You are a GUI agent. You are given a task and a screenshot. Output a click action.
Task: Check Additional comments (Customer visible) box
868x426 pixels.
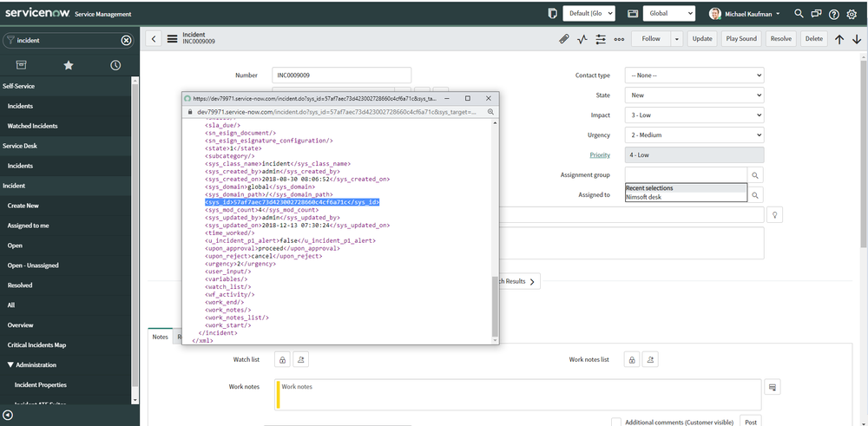(616, 423)
